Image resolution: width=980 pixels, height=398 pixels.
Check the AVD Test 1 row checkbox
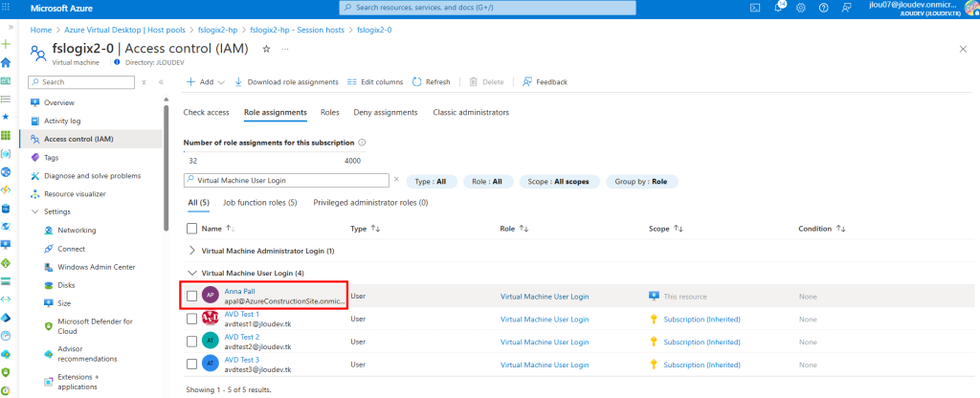pos(192,319)
